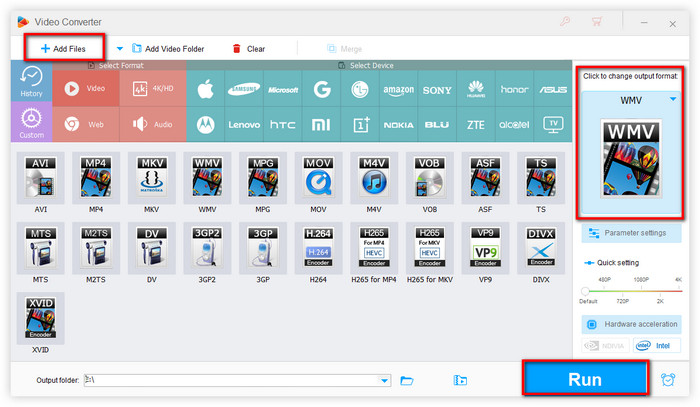Select the 3GP2 format icon
The height and width of the screenshot is (407, 700).
207,248
